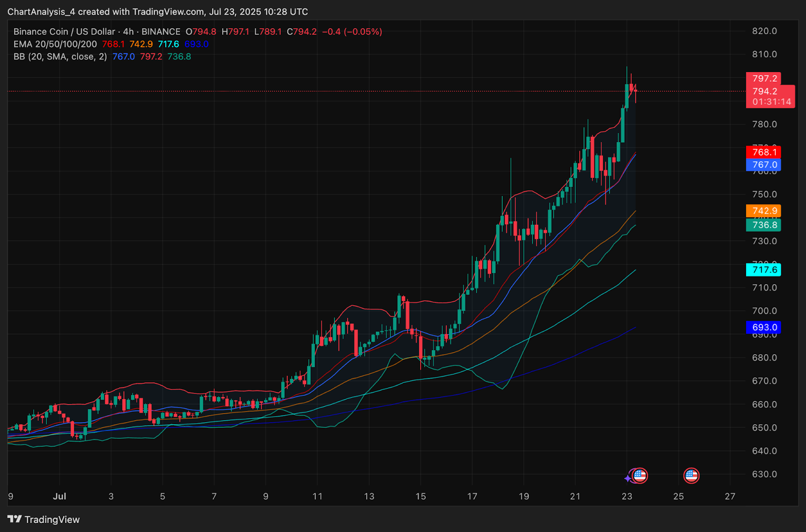This screenshot has width=806, height=532.
Task: Click the Binance Coin / US Dollar symbol title
Action: [x=64, y=32]
